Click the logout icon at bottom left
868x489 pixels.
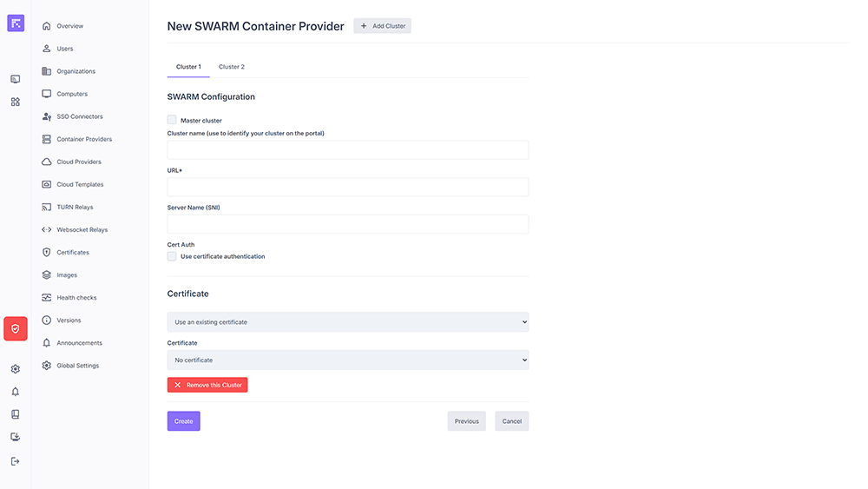[x=15, y=461]
